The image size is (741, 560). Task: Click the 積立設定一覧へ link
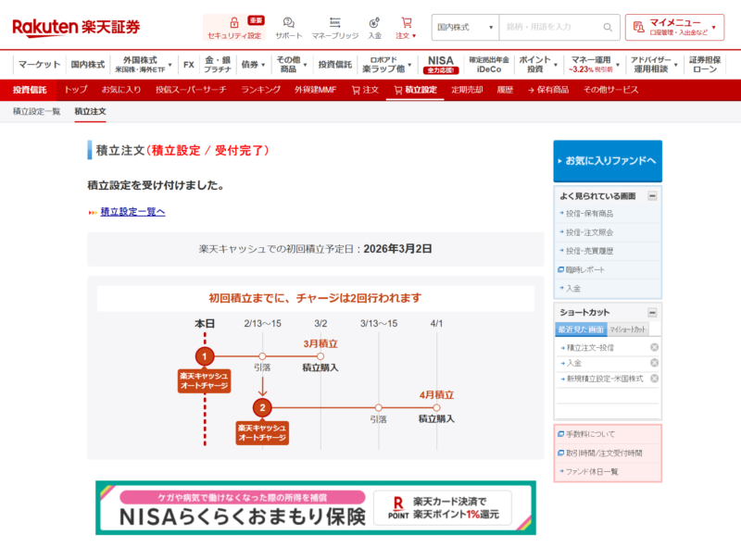click(131, 212)
